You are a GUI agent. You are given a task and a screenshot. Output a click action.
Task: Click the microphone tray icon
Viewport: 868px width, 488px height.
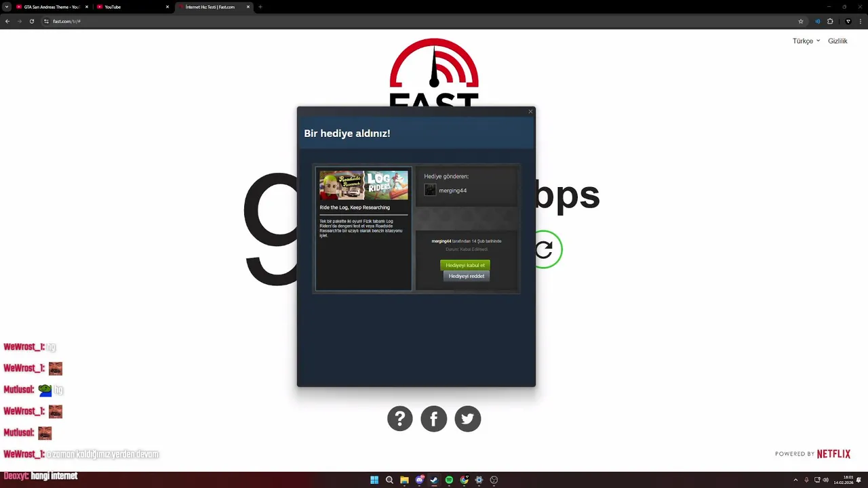click(806, 480)
